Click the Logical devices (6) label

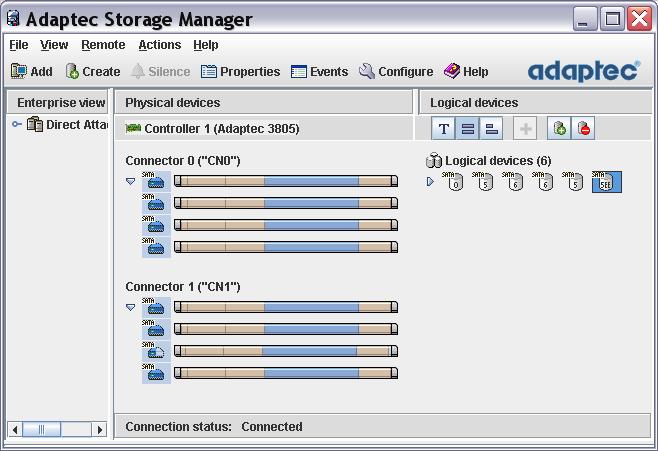click(498, 161)
